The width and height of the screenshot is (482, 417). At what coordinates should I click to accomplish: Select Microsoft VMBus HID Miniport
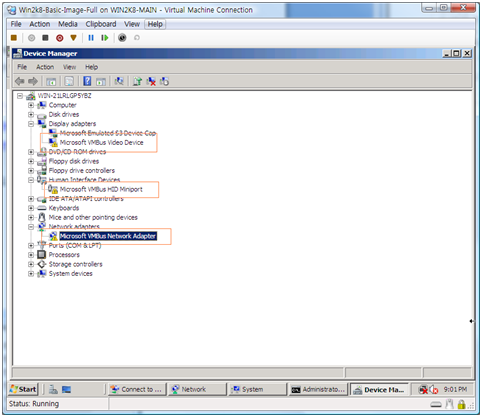point(101,189)
